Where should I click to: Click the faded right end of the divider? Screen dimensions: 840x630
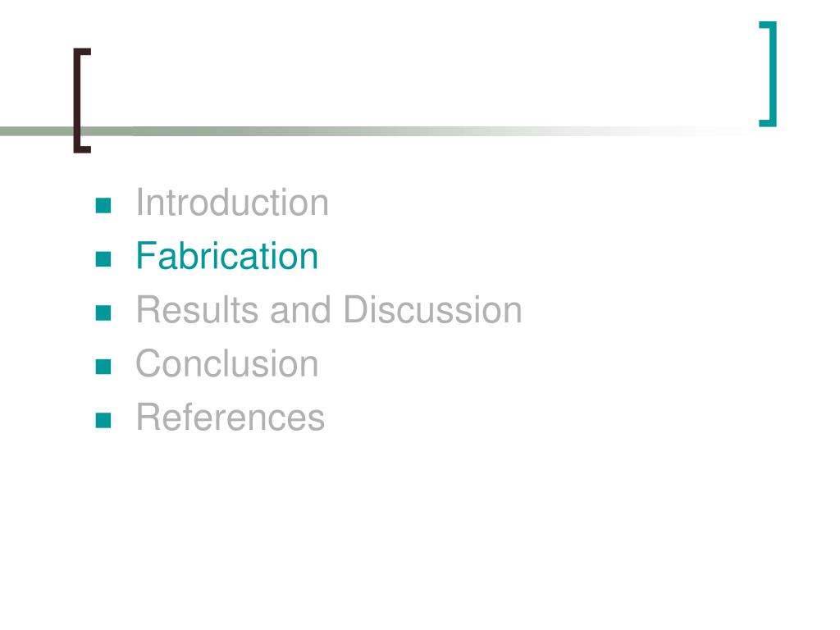point(696,131)
